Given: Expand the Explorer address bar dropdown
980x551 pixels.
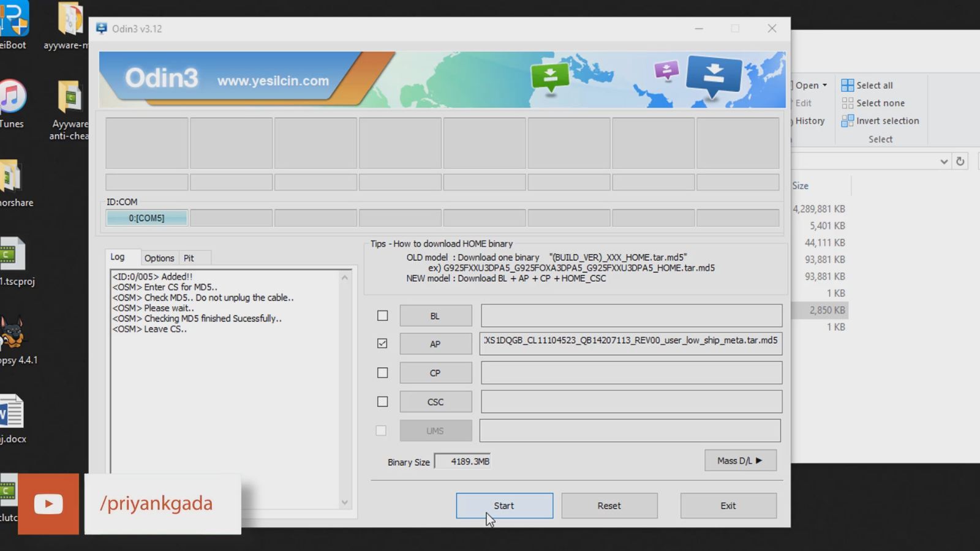Looking at the screenshot, I should coord(944,162).
